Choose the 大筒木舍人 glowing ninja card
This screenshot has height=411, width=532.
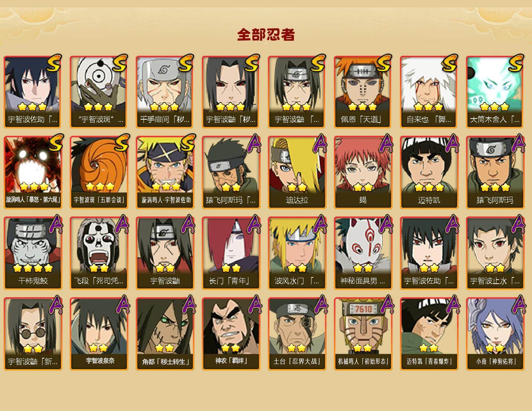[x=495, y=92]
